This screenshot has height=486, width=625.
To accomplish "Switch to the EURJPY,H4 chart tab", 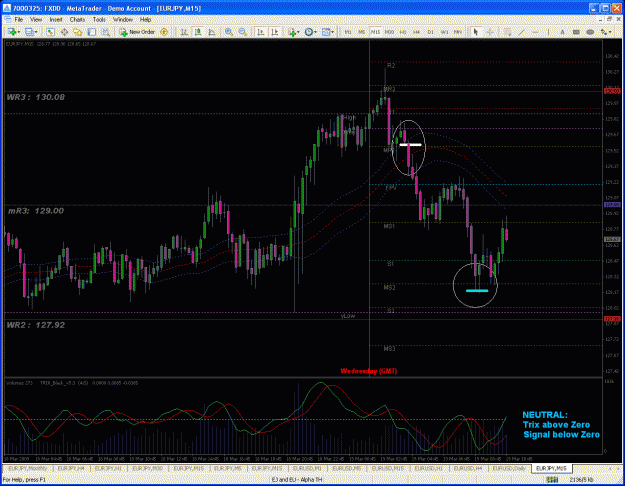I will 71,468.
